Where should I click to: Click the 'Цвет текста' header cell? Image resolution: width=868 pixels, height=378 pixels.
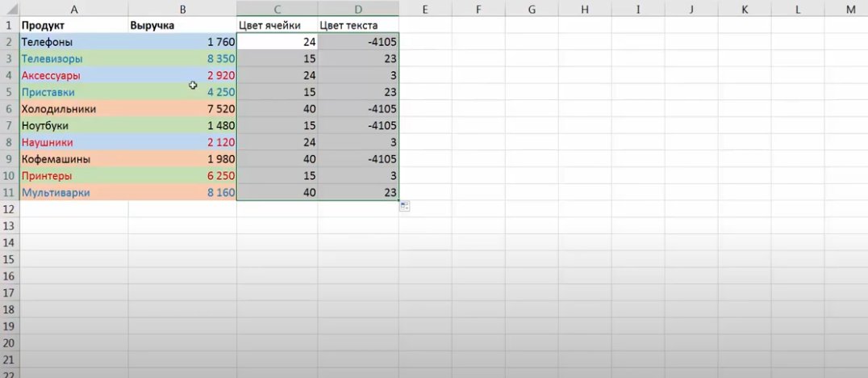click(357, 25)
